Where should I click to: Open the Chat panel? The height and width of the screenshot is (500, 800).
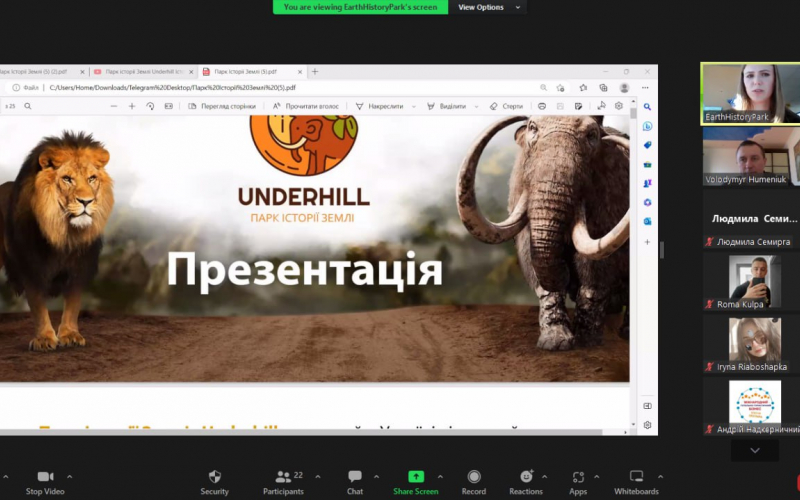point(355,482)
